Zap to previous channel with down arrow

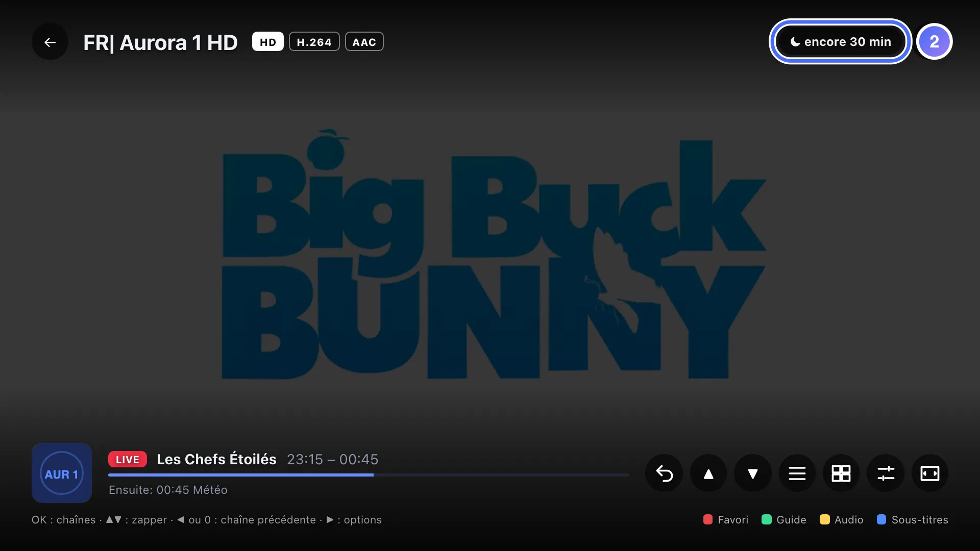(x=753, y=473)
